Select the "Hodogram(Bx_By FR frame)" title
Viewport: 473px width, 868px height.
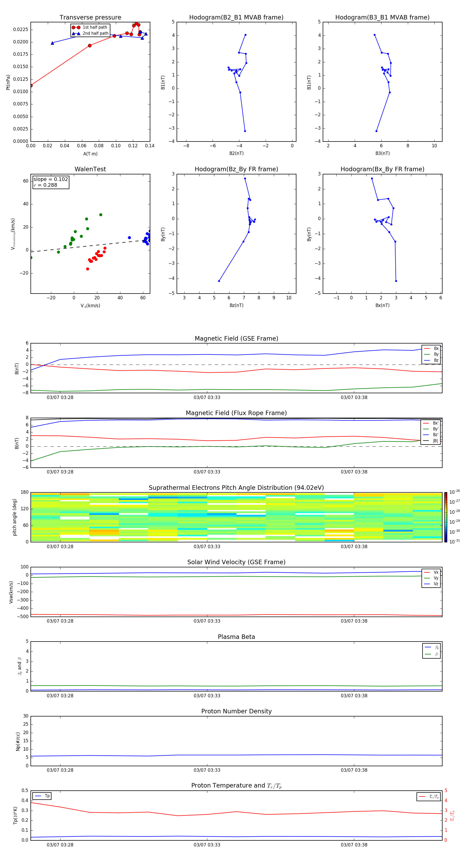tap(382, 169)
